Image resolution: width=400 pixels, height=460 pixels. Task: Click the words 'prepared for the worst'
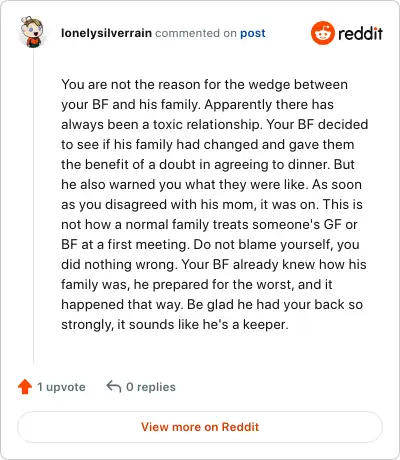(223, 284)
